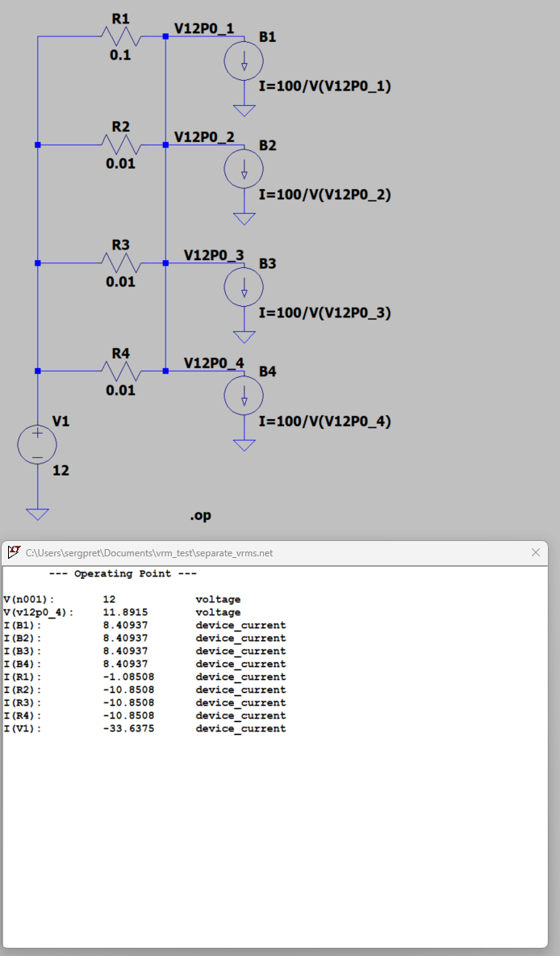Viewport: 560px width, 956px height.
Task: Select the I(V1) row in results
Action: pyautogui.click(x=144, y=728)
